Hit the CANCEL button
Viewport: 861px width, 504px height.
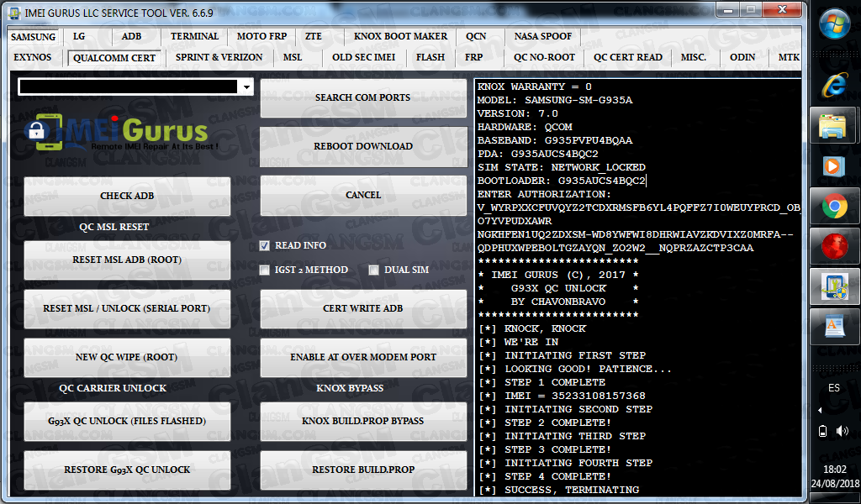363,195
